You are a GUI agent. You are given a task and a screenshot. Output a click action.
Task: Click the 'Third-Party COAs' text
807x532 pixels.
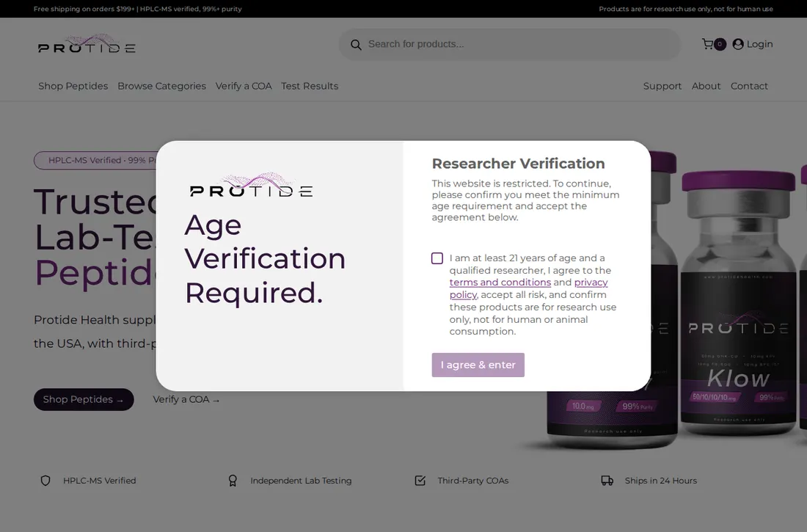473,481
